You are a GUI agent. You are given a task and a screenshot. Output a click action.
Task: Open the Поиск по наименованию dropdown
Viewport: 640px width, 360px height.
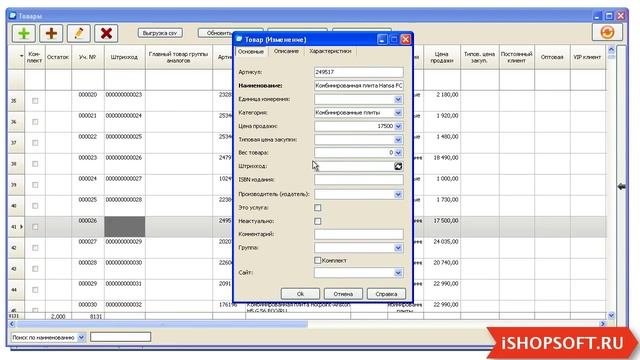tap(81, 337)
